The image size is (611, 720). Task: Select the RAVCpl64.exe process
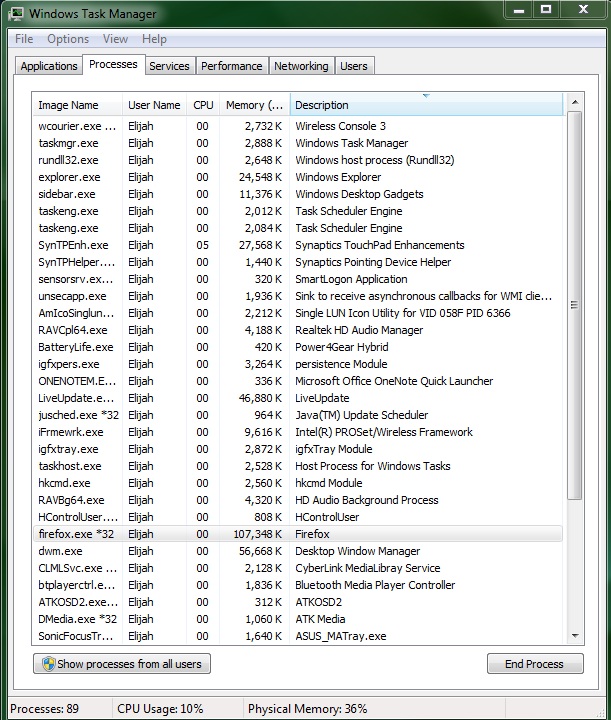click(297, 330)
